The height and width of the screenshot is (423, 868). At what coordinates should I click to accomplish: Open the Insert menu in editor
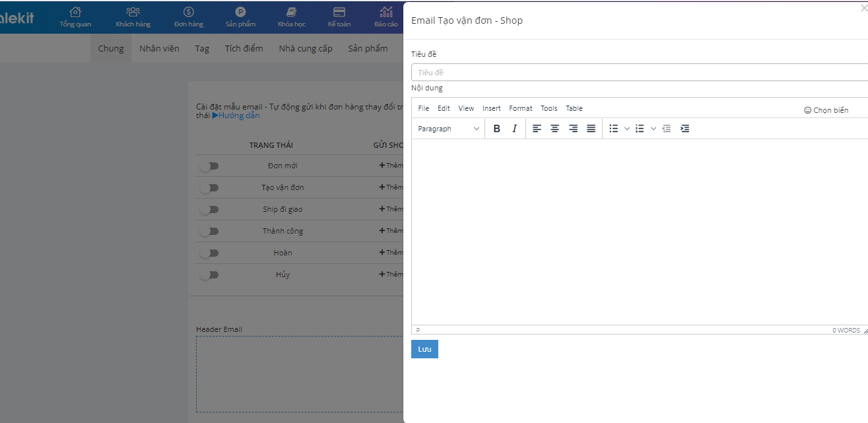point(491,108)
